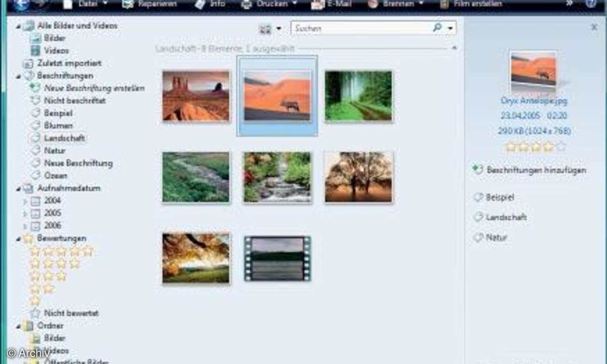This screenshot has height=364, width=607.
Task: Click Beschriftungen hinzufügen
Action: click(x=536, y=170)
